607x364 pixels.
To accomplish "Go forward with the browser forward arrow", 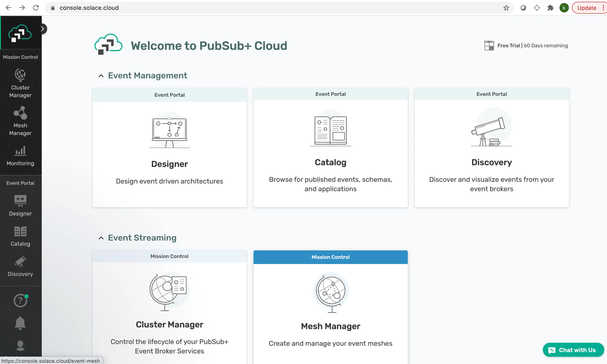I will [x=22, y=8].
